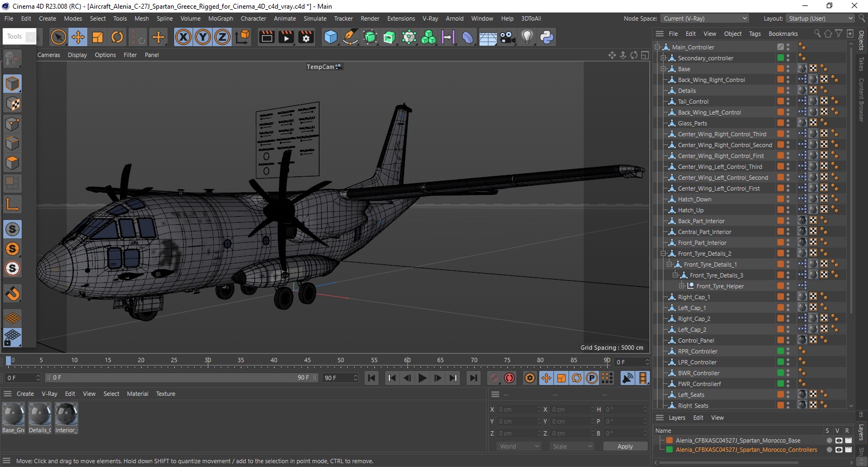Click the timeline frame 0 marker
868x467 pixels.
click(x=9, y=361)
